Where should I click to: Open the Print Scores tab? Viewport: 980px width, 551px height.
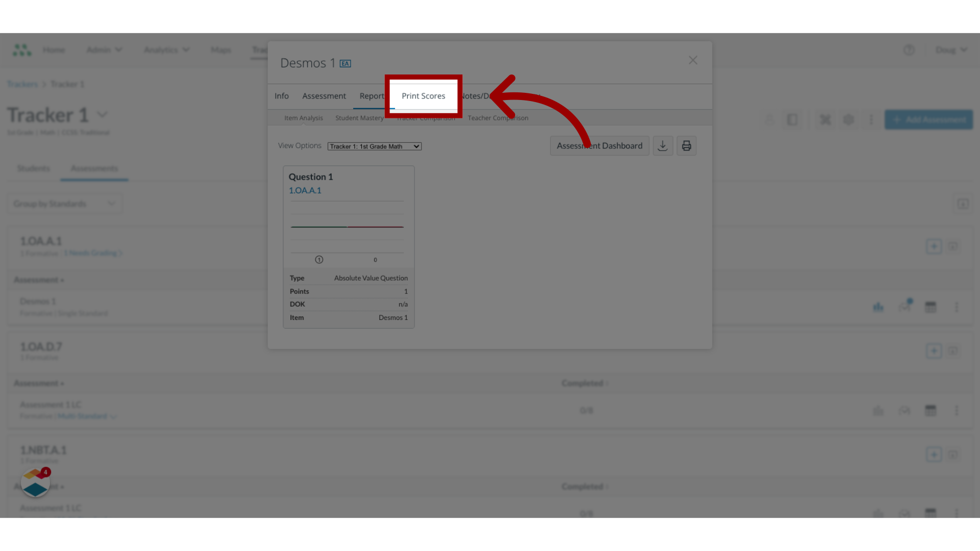tap(423, 96)
